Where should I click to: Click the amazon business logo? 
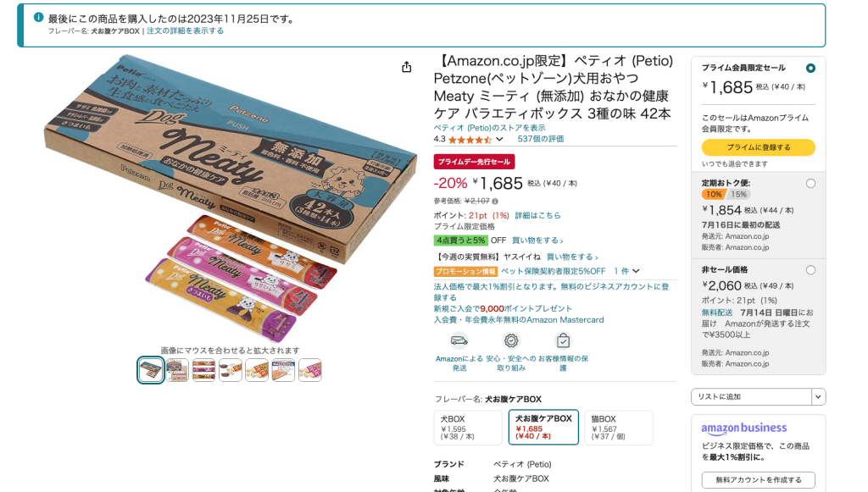click(x=743, y=428)
